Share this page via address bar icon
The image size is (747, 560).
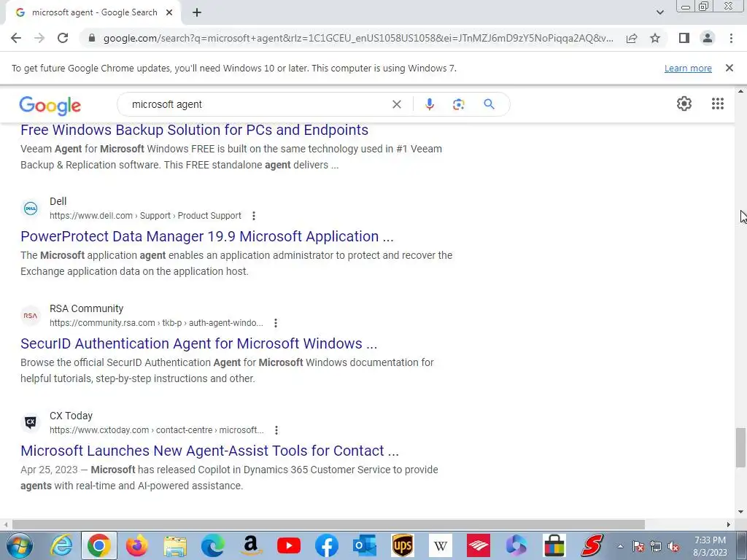pos(632,38)
